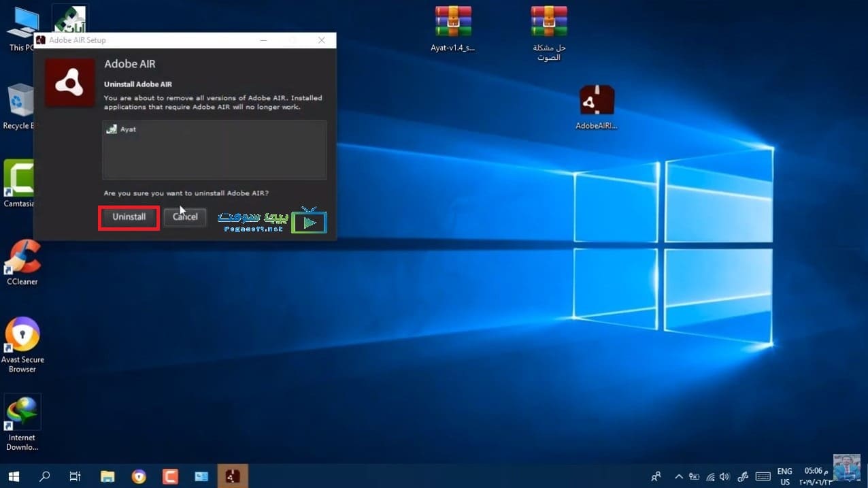This screenshot has width=868, height=488.
Task: Open Avast Secure Browser desktop shortcut
Action: point(22,344)
